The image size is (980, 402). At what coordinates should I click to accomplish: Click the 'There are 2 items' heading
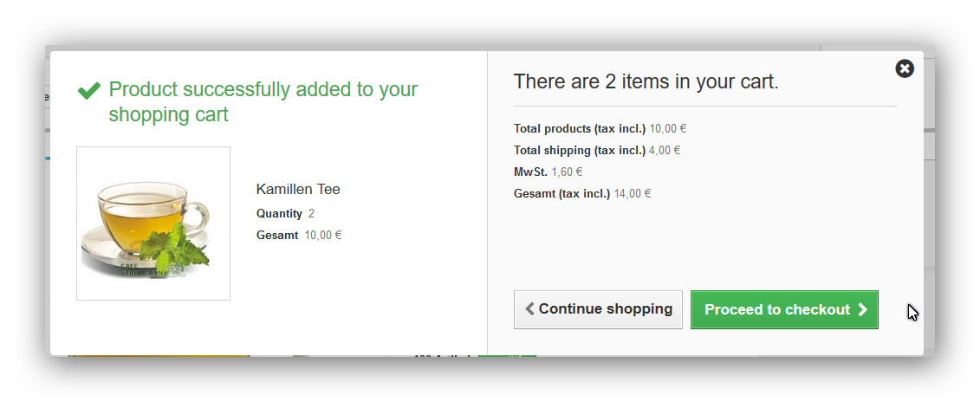[646, 81]
